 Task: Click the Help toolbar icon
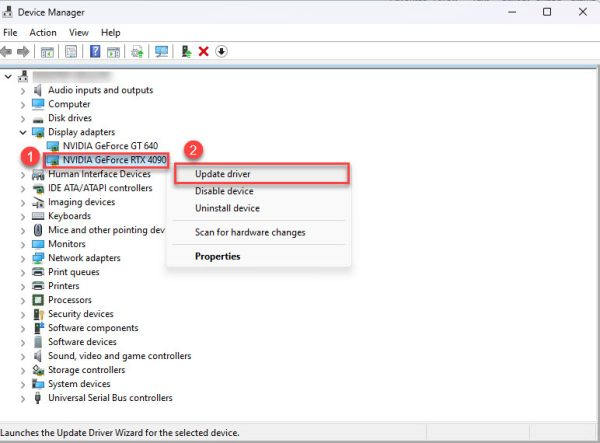pyautogui.click(x=96, y=52)
